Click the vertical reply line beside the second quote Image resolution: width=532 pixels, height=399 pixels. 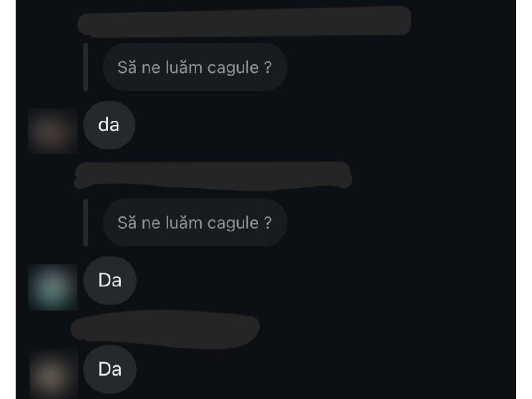pyautogui.click(x=86, y=223)
